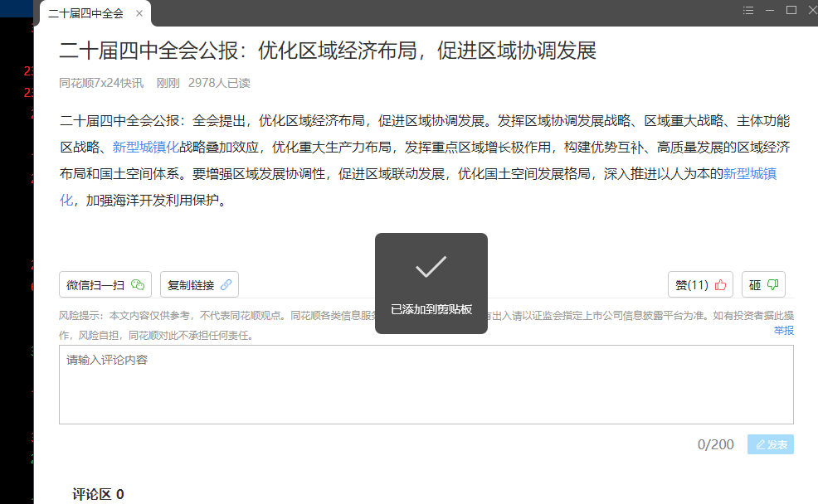This screenshot has width=818, height=504.
Task: Click the 风险提示 disclaimer text
Action: (x=426, y=325)
